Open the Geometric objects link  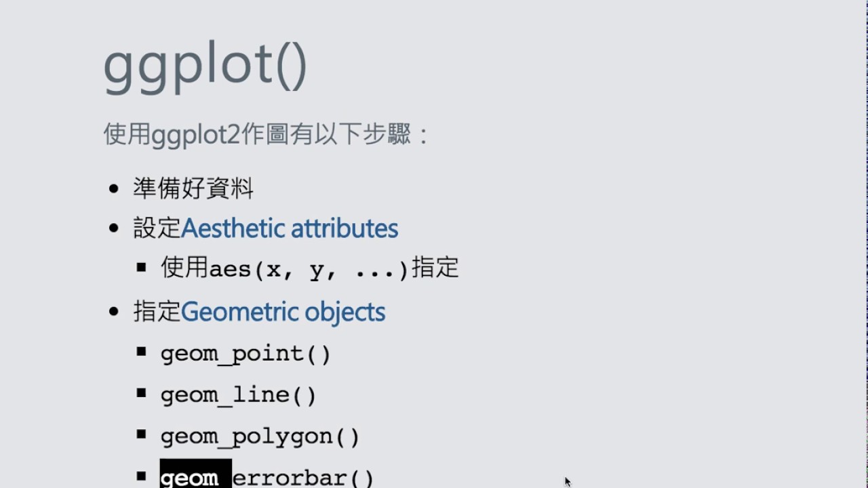click(x=283, y=312)
